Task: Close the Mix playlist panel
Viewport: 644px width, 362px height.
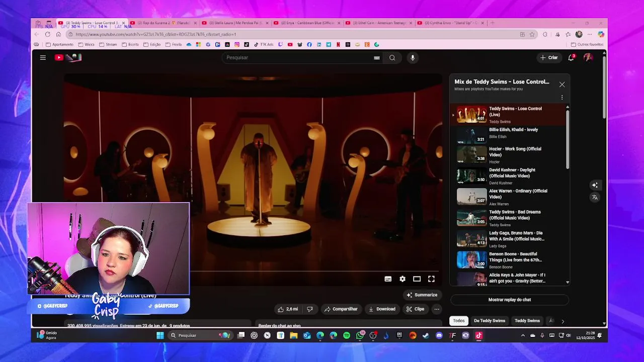Action: (562, 84)
